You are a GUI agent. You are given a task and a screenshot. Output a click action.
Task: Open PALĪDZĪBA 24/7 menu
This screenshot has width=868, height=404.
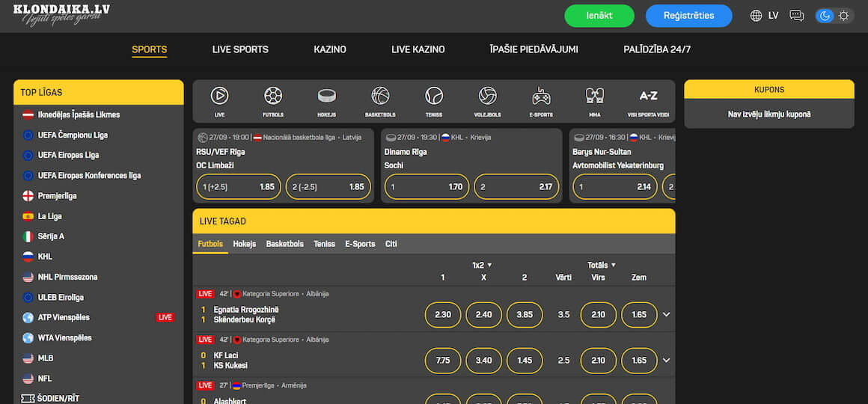pos(657,49)
